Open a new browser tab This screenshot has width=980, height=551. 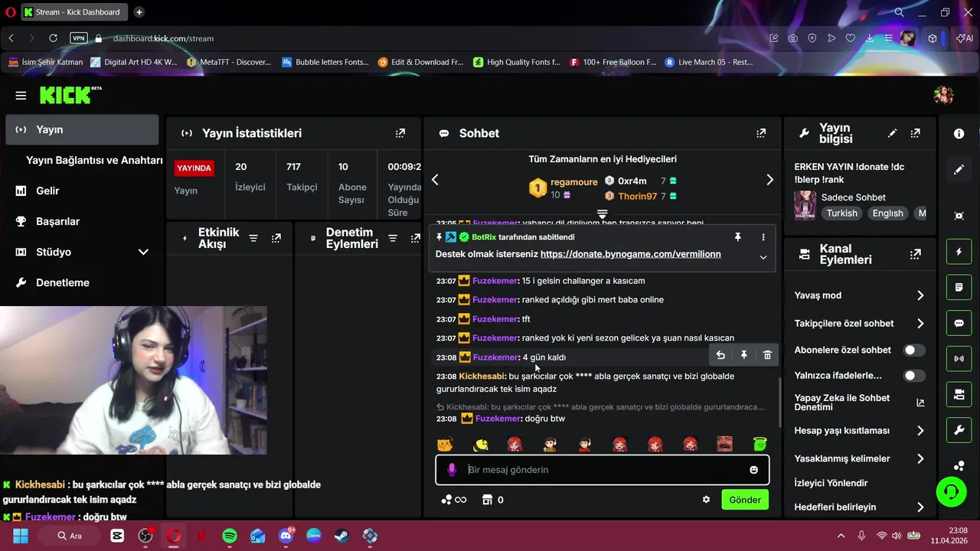pyautogui.click(x=139, y=12)
